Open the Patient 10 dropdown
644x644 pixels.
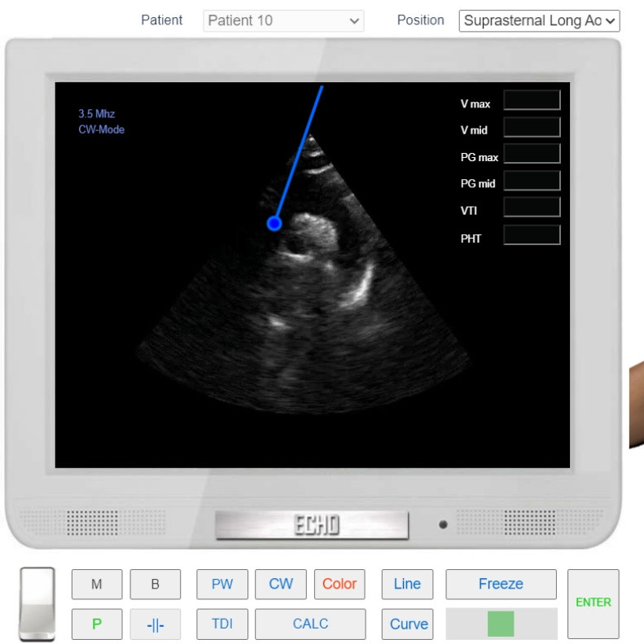point(283,20)
